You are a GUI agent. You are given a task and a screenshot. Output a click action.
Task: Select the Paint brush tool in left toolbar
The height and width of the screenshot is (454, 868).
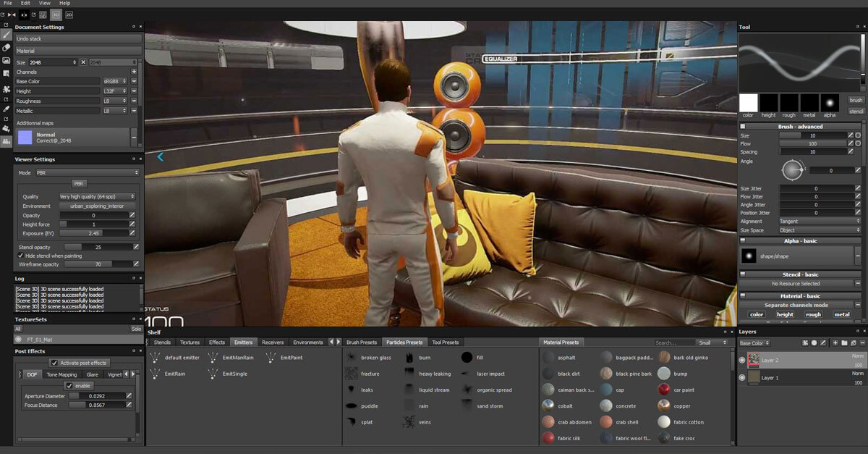click(x=7, y=35)
